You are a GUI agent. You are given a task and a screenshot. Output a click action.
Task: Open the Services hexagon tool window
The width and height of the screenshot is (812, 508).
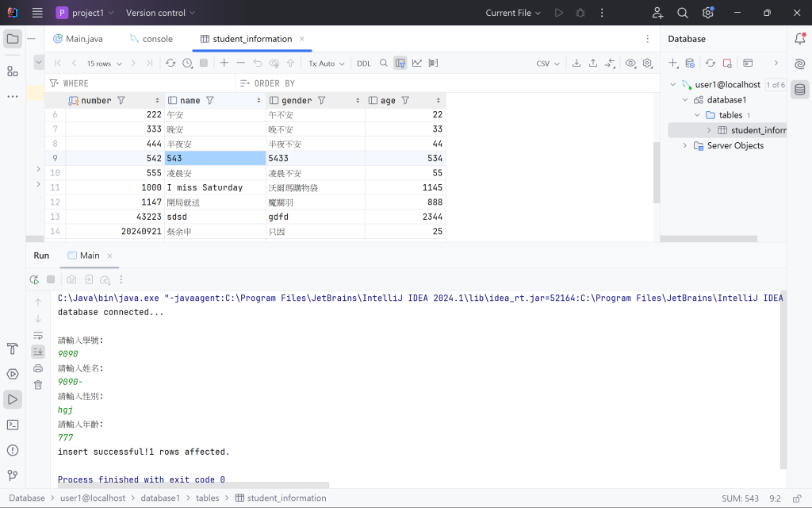(13, 375)
